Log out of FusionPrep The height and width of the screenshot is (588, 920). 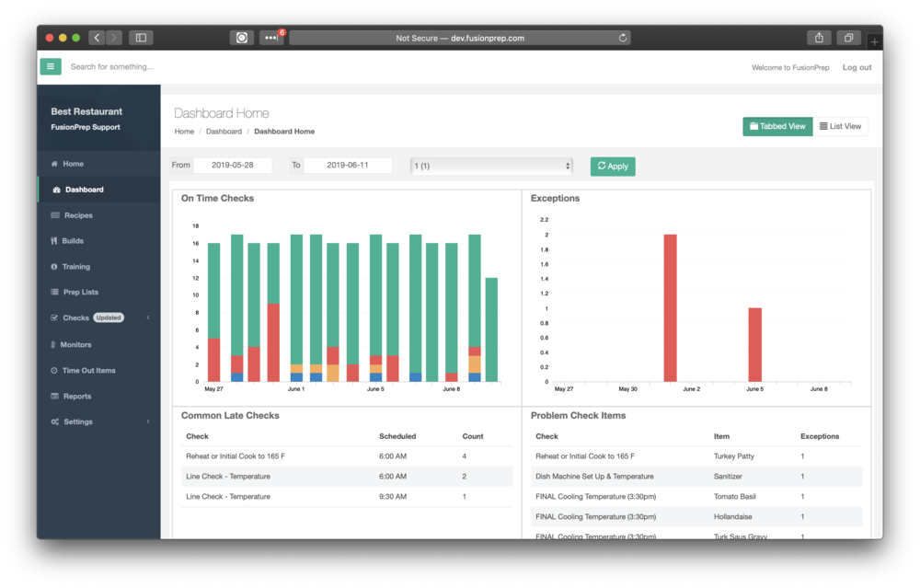click(857, 67)
